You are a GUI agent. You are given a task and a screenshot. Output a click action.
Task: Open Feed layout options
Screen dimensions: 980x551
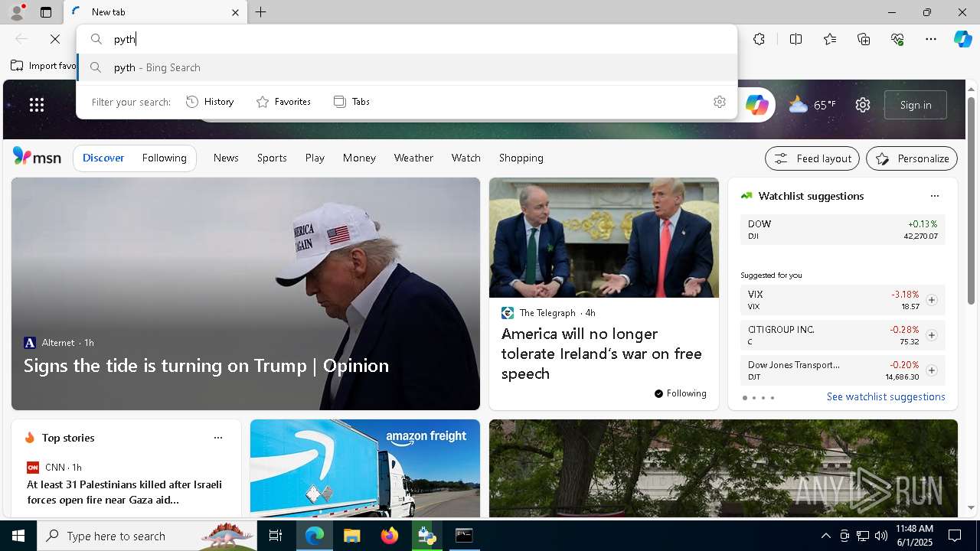point(812,158)
